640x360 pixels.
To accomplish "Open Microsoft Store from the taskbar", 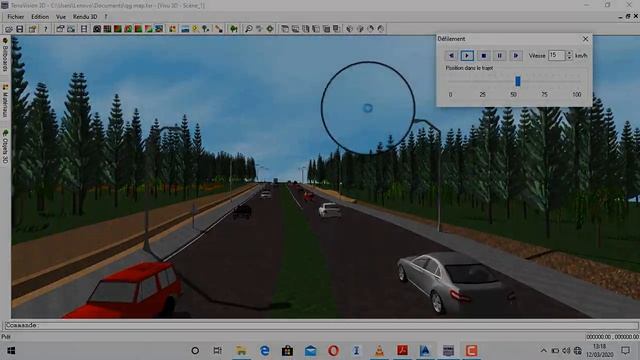I will (287, 351).
